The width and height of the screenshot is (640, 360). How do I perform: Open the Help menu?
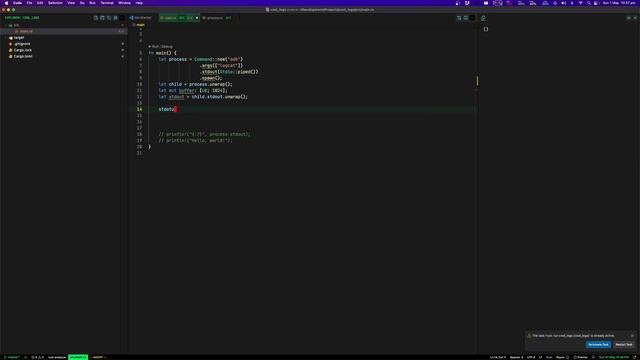(139, 3)
